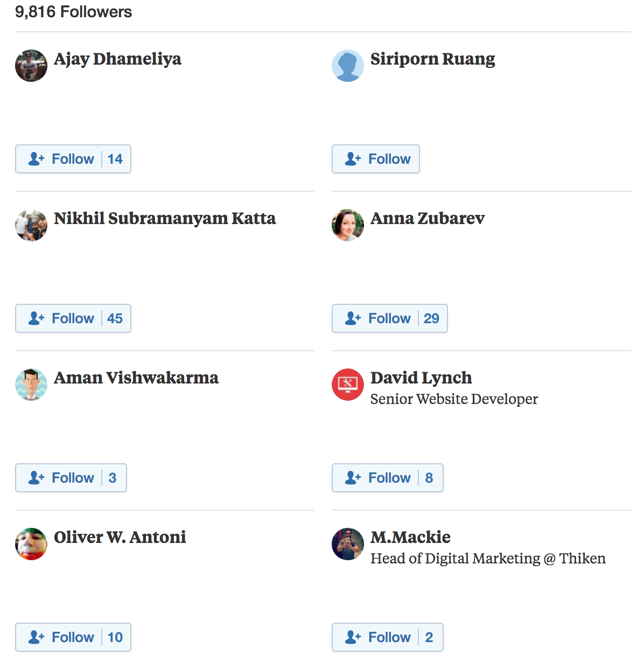Click David Lynch's red computer icon avatar
This screenshot has height=669, width=644.
pyautogui.click(x=348, y=385)
